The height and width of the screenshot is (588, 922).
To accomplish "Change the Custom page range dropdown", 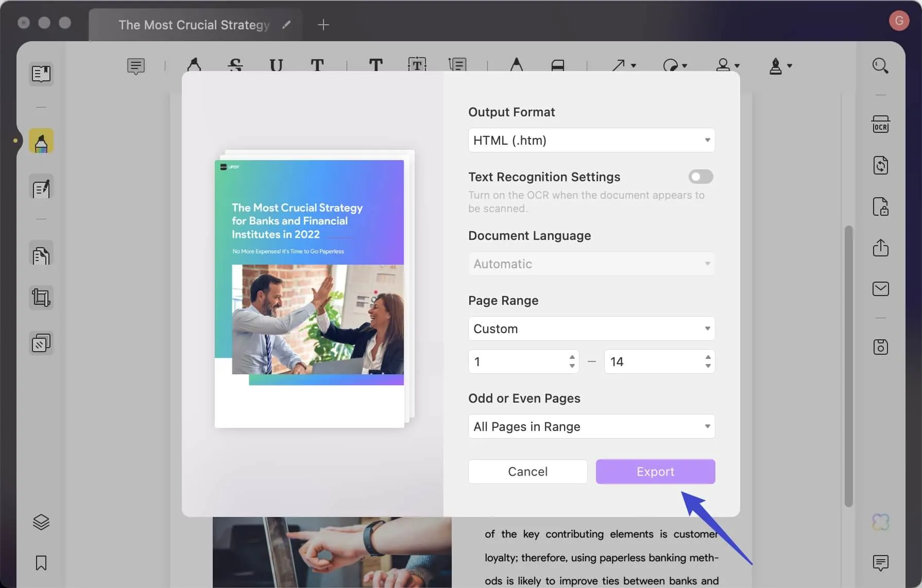I will [x=591, y=328].
